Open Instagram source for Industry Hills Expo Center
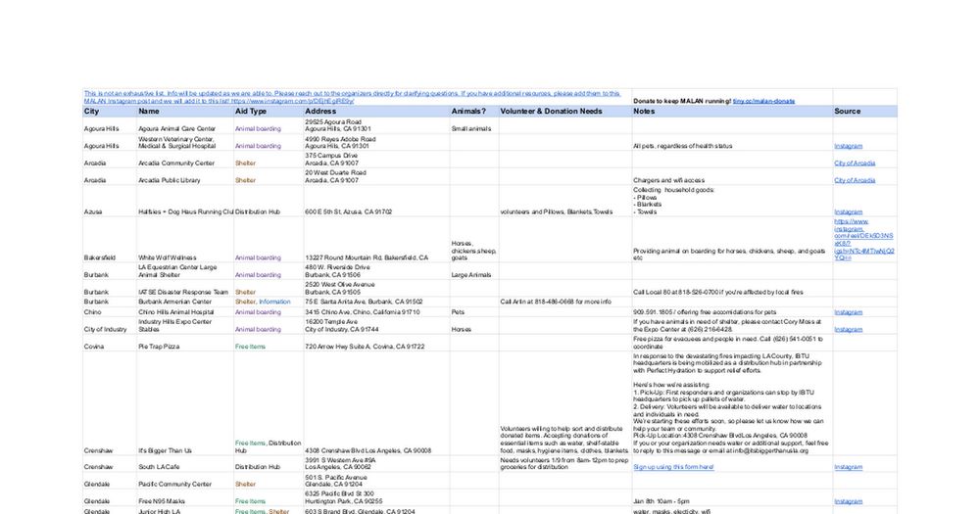The width and height of the screenshot is (980, 514). tap(848, 330)
